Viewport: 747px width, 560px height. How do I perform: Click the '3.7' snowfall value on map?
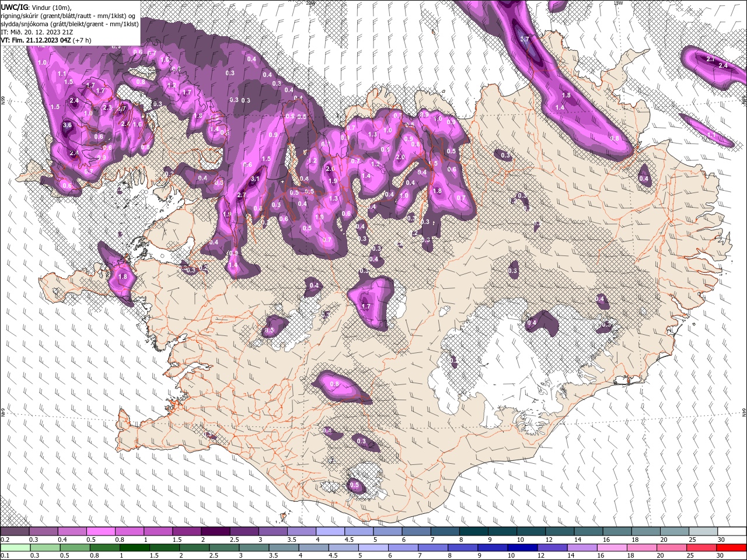tap(524, 39)
